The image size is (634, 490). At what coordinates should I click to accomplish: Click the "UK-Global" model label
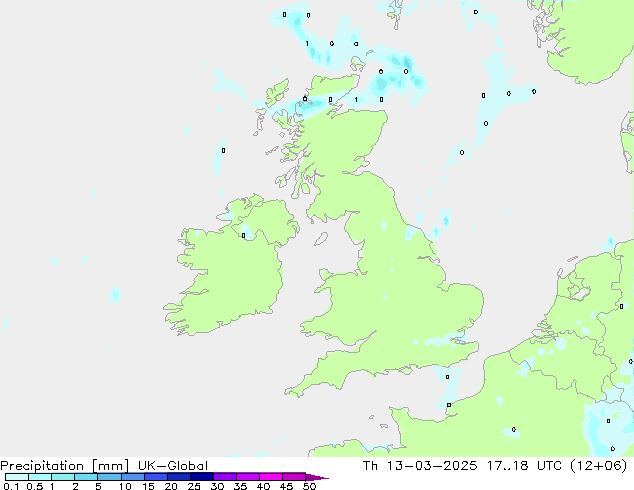pos(173,466)
